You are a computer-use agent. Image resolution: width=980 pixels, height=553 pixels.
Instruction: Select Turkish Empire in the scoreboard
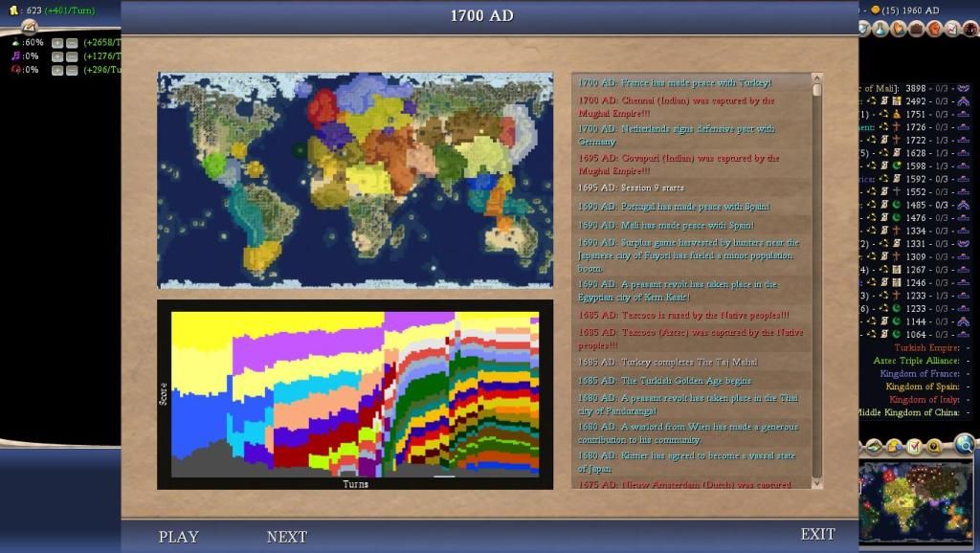point(926,347)
